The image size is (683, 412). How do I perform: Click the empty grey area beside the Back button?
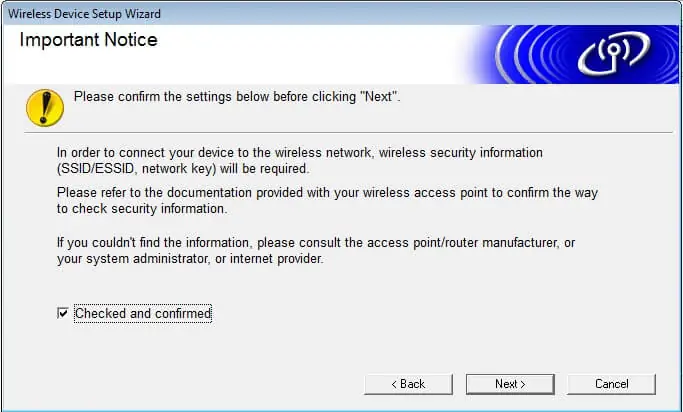200,384
